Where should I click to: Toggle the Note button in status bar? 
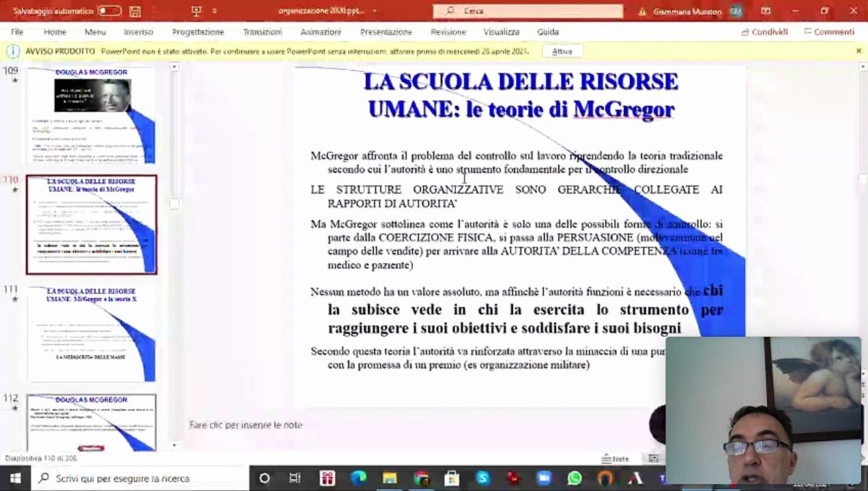click(616, 459)
